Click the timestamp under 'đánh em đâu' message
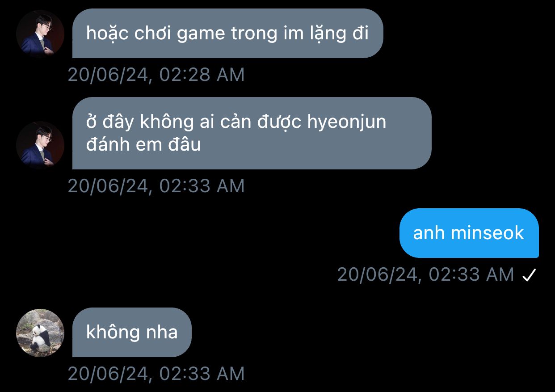Screen dimensions: 555x392 coord(156,186)
